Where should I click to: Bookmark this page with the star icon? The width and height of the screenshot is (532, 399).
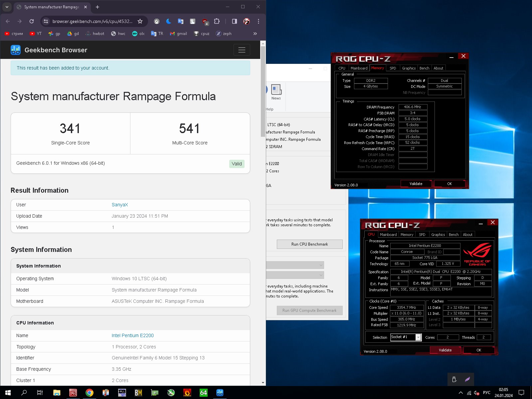click(x=140, y=21)
